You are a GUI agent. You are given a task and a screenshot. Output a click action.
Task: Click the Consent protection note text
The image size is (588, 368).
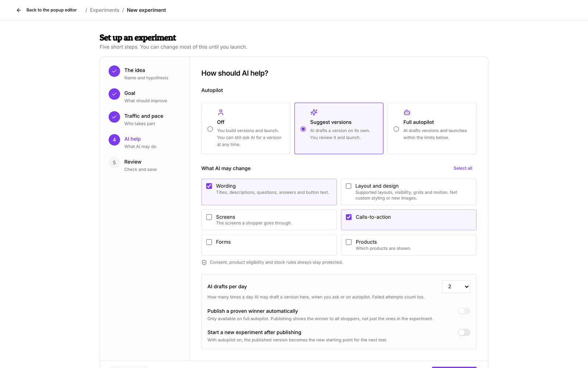point(276,262)
